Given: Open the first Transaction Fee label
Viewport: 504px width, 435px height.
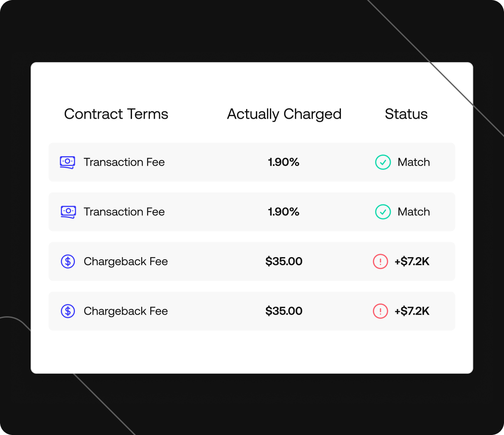Looking at the screenshot, I should [x=124, y=162].
